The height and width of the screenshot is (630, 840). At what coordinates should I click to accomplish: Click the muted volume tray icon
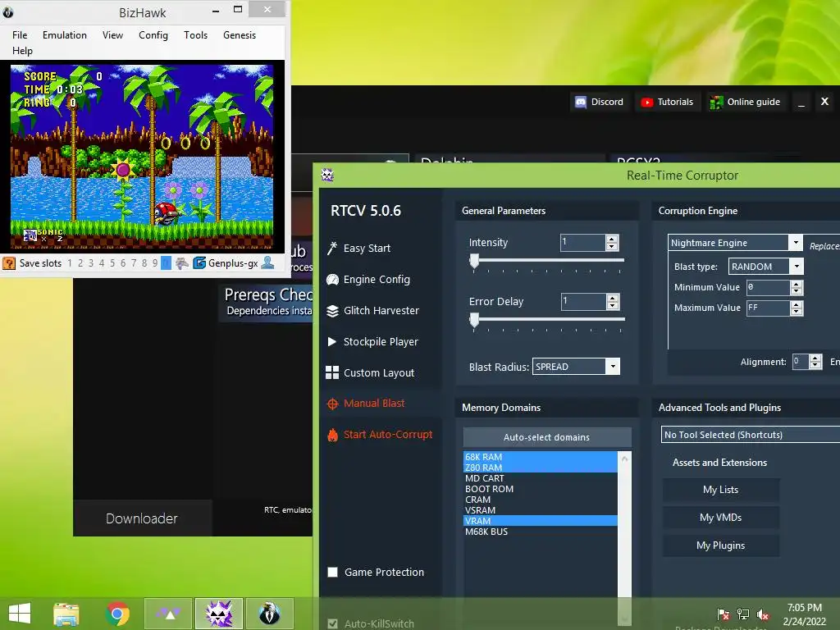pos(763,614)
